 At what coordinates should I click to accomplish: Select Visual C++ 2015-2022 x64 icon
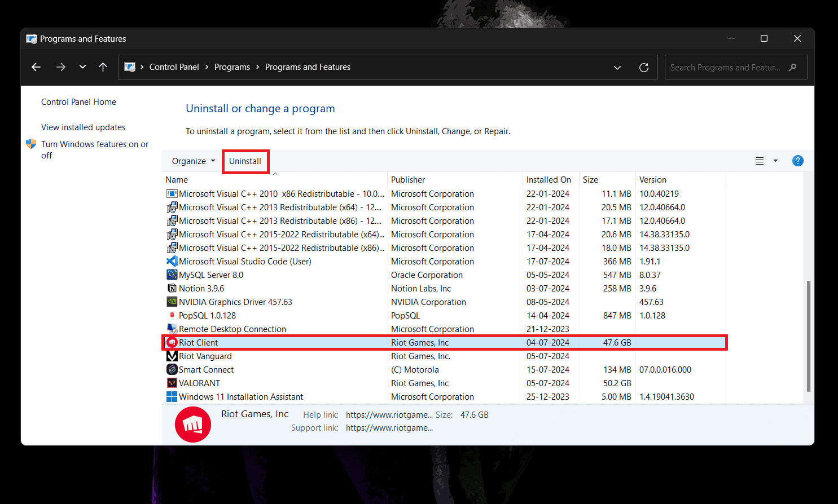(x=172, y=235)
